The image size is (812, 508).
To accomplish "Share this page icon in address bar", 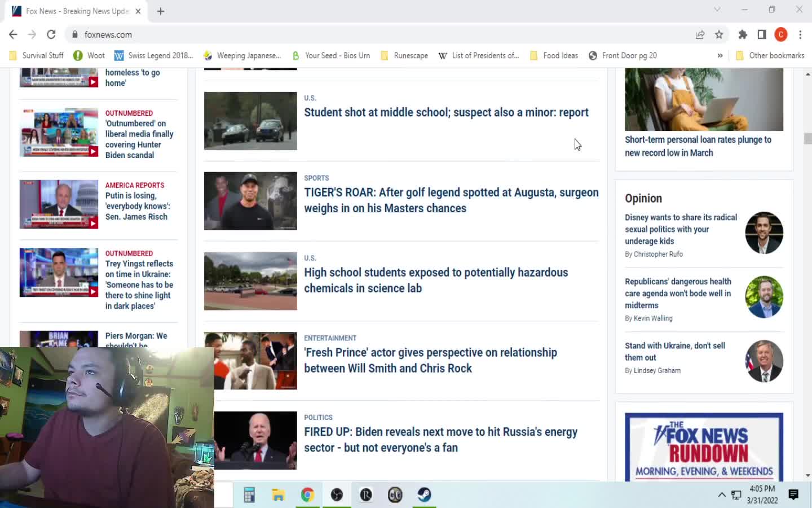I will point(700,34).
